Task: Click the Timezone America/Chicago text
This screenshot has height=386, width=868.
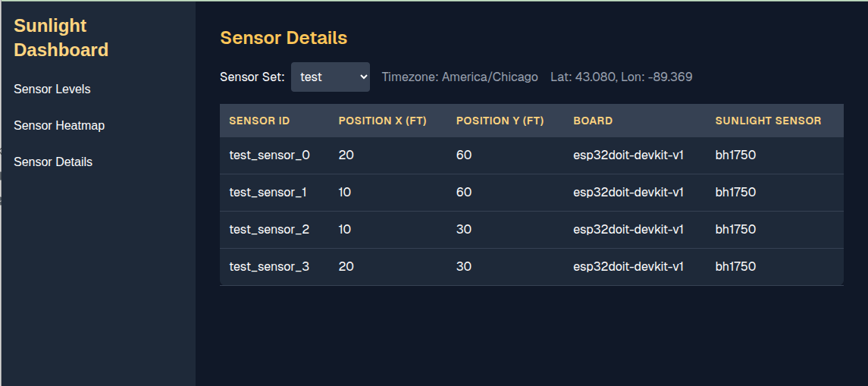Action: 460,77
